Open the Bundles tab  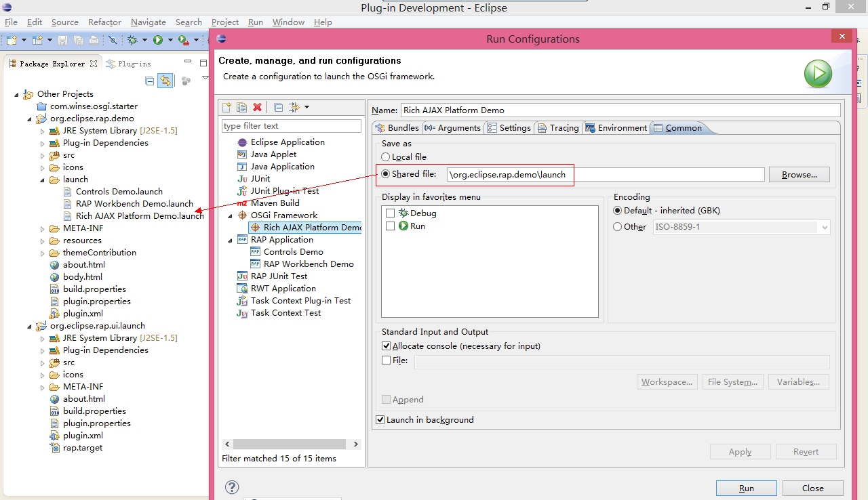coord(397,128)
